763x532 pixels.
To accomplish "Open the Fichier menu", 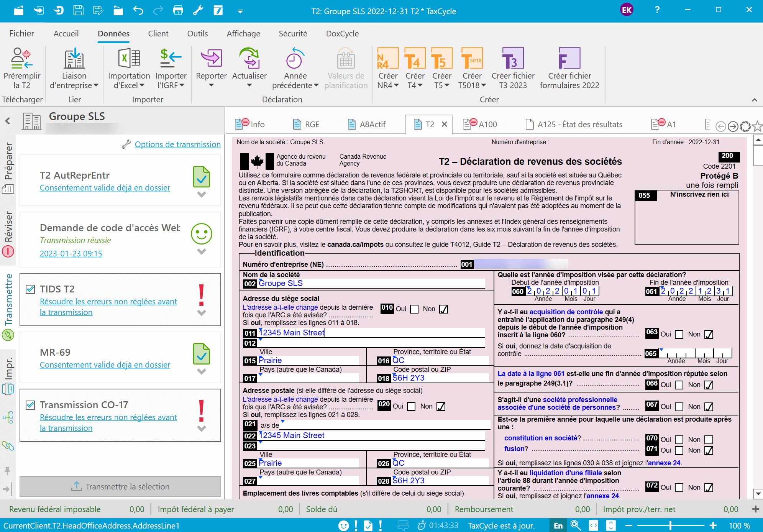I will [x=21, y=34].
